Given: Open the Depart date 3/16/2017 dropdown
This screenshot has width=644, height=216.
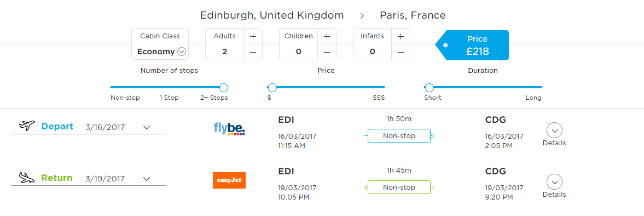Looking at the screenshot, I should (147, 128).
